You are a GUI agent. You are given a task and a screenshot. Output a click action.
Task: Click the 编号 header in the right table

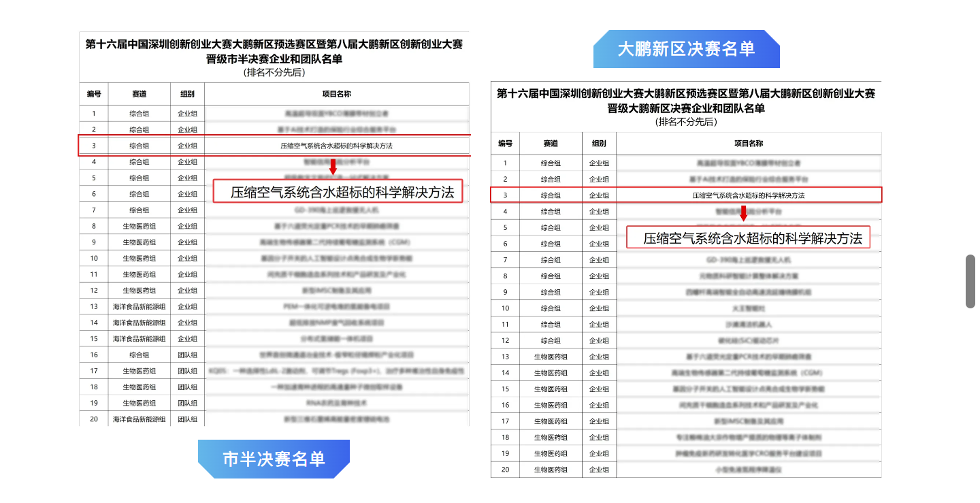point(505,144)
